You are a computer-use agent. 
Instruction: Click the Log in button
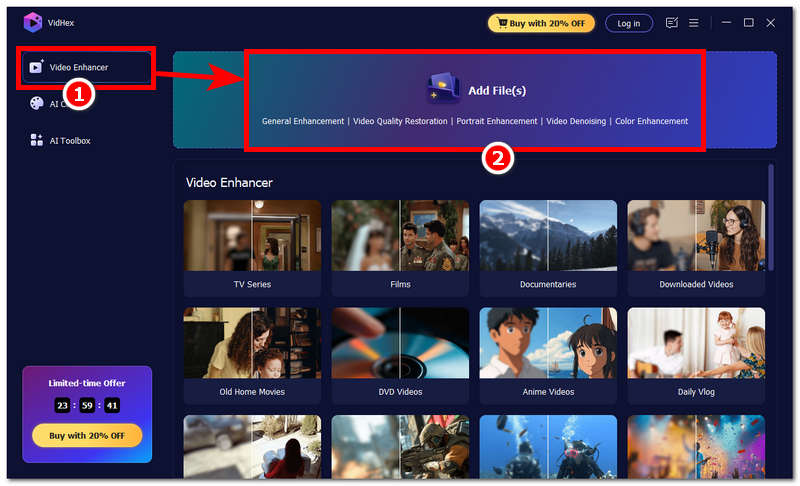click(629, 23)
